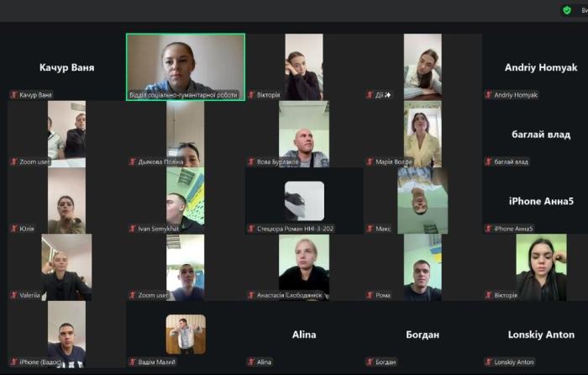Select the Рома participant video tile
Screen dimensions: 588x375
423,267
